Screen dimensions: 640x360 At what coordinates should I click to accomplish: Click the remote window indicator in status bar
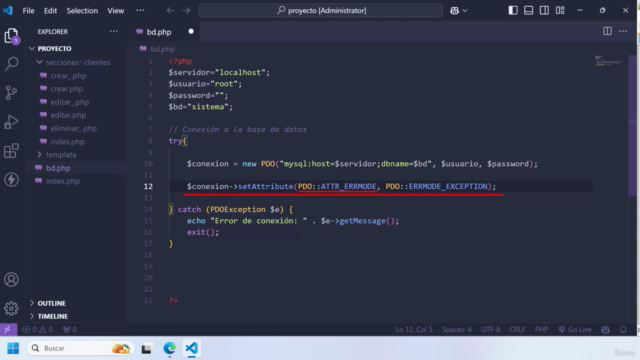[x=8, y=329]
